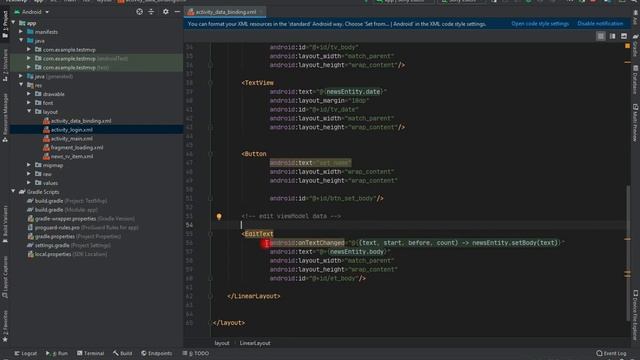Click the locate/scroll-from-source target icon
The image size is (640, 360).
(140, 12)
